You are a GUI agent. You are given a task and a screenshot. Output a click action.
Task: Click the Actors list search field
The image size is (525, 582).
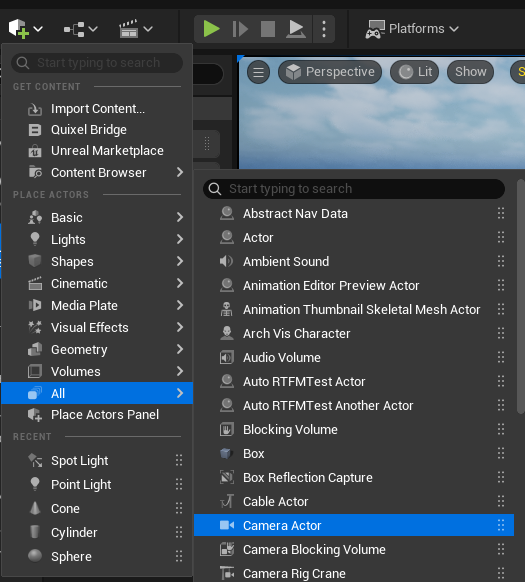click(x=354, y=189)
